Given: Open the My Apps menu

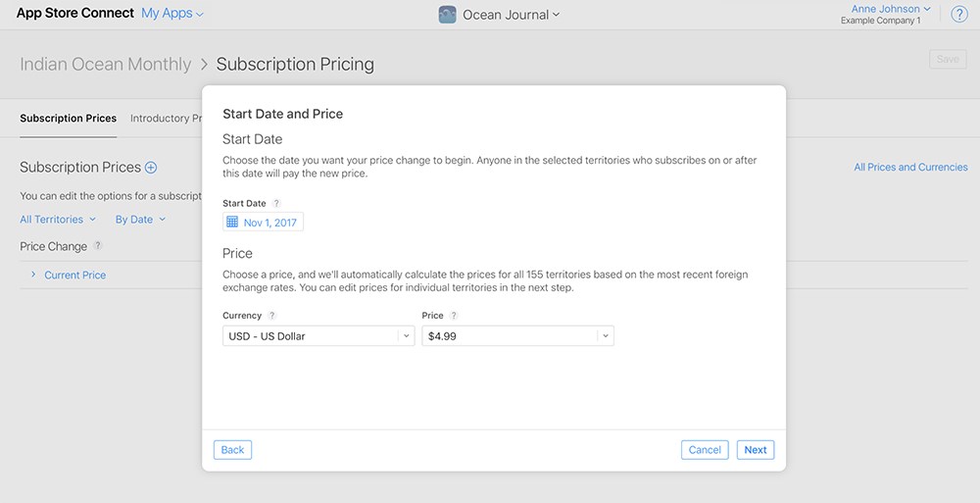Looking at the screenshot, I should [x=171, y=13].
